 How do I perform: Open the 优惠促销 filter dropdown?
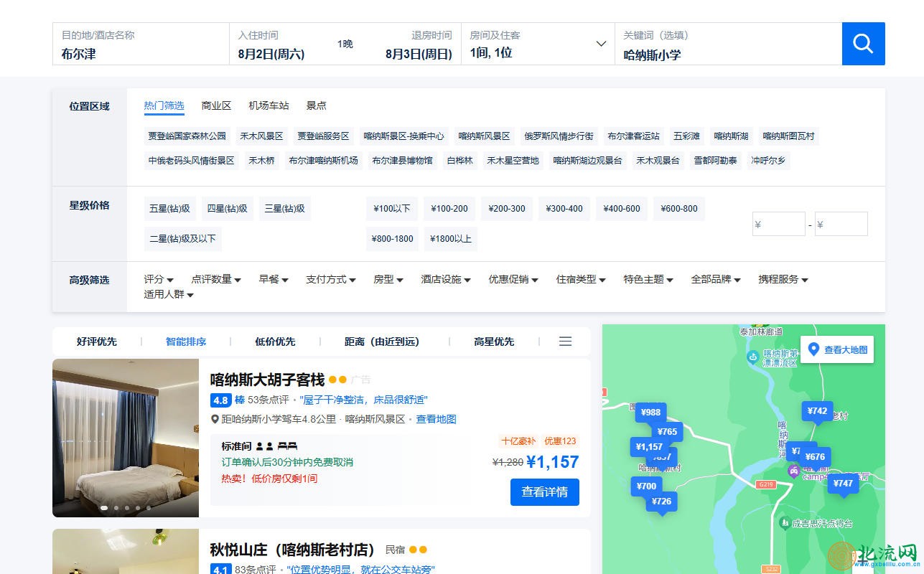(513, 280)
